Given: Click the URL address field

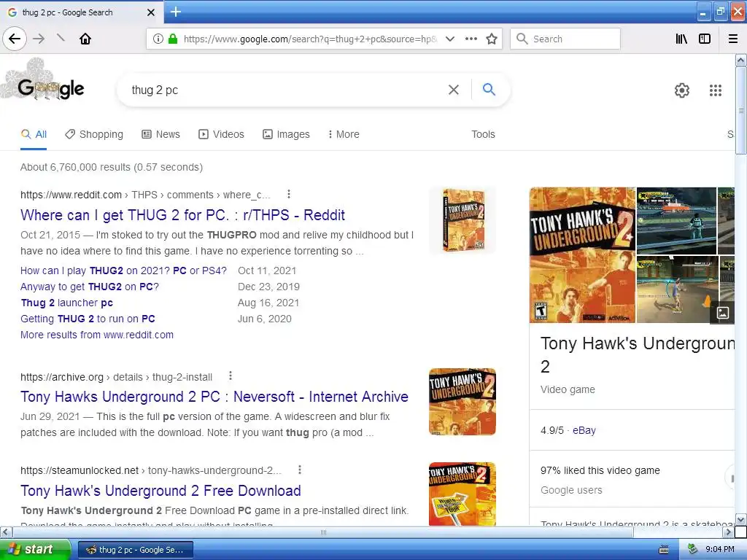Looking at the screenshot, I should click(310, 39).
